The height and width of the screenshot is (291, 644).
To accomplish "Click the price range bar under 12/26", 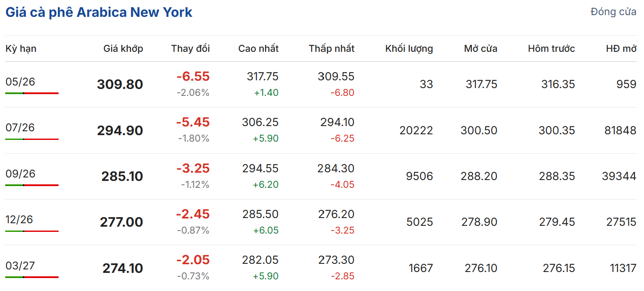I will (x=32, y=231).
